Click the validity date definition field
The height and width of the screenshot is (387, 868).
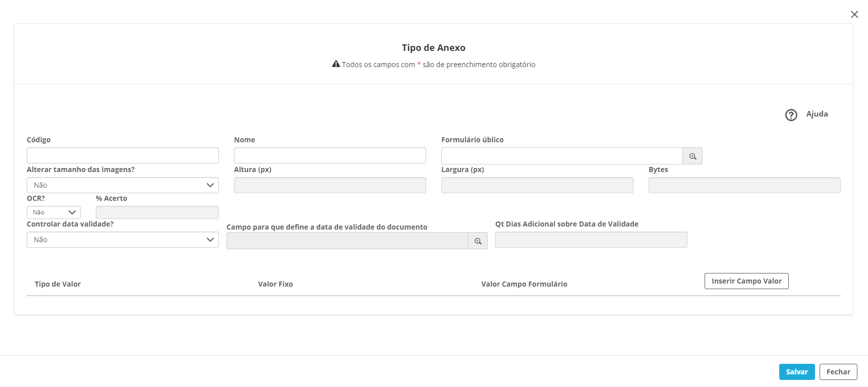pos(347,241)
